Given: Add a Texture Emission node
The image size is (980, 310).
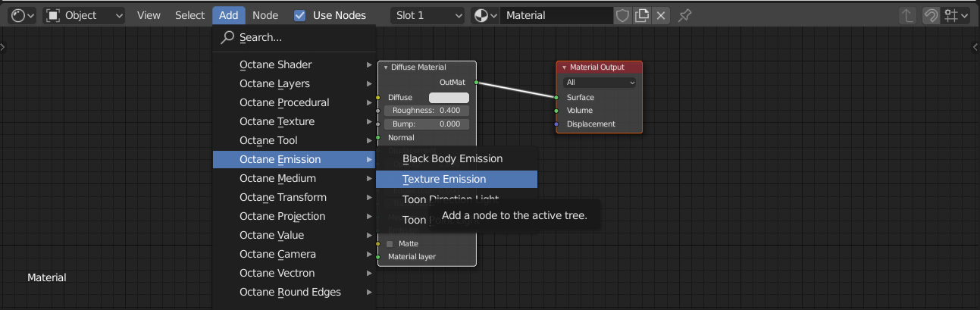Looking at the screenshot, I should click(456, 179).
